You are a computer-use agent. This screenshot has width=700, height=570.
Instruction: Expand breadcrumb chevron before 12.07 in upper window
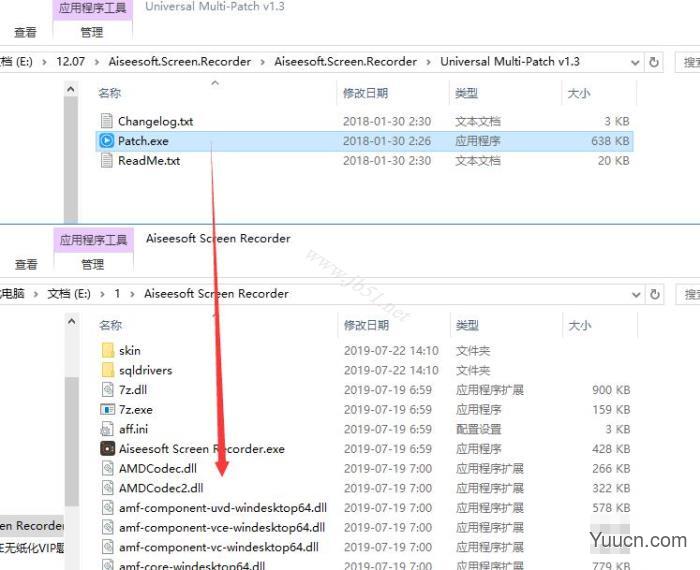44,62
